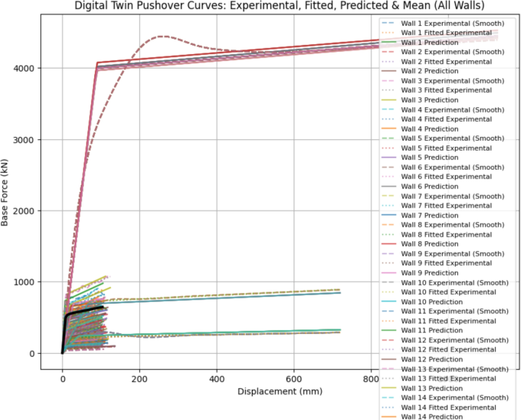Choose legend entry 'Wall 4 Experimental (Smooth)'
521x420 pixels.
(x=443, y=110)
